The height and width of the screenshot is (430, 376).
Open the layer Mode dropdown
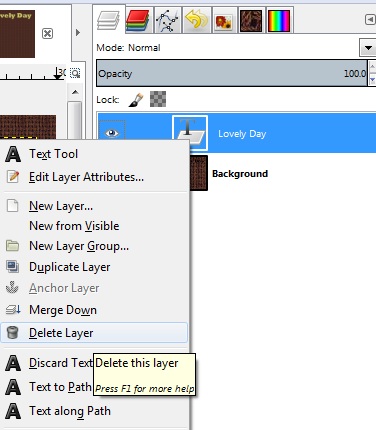coord(368,48)
